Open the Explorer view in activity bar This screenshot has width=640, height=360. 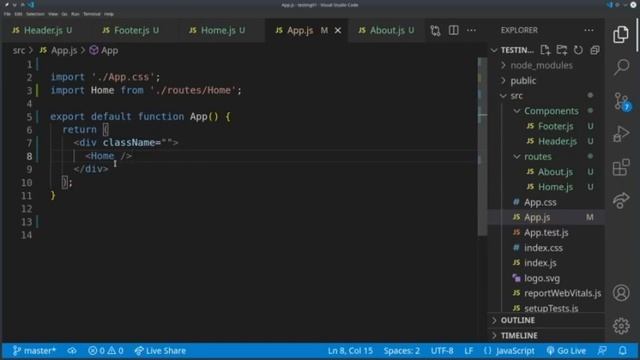point(621,34)
